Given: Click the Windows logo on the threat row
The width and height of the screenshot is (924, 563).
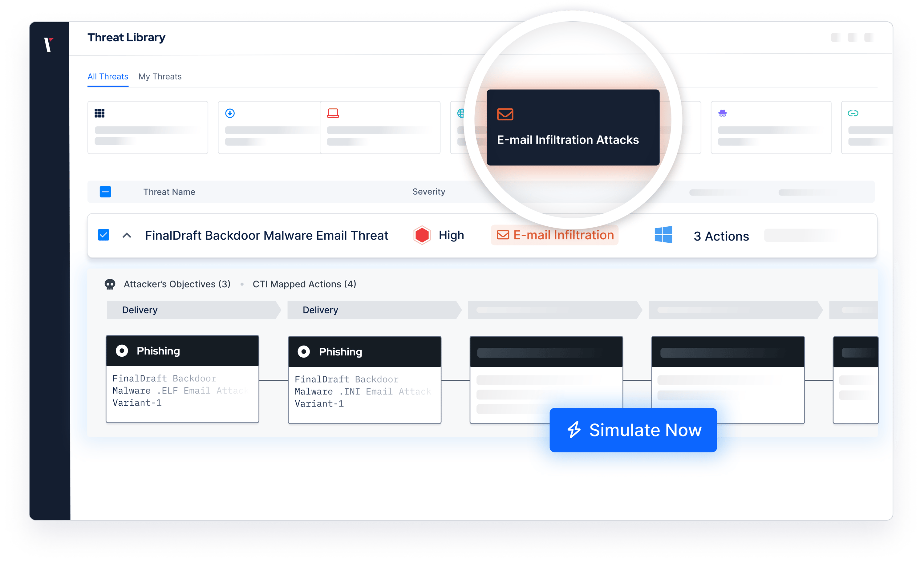Looking at the screenshot, I should tap(663, 235).
